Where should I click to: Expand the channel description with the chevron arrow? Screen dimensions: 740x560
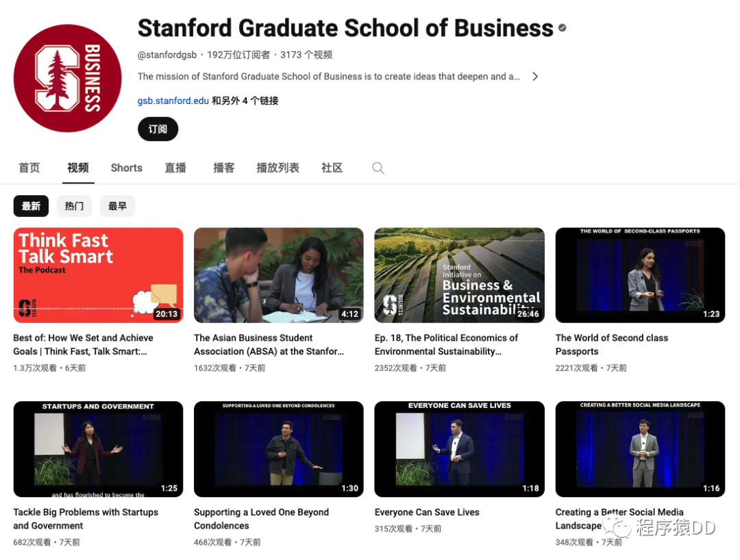point(534,77)
